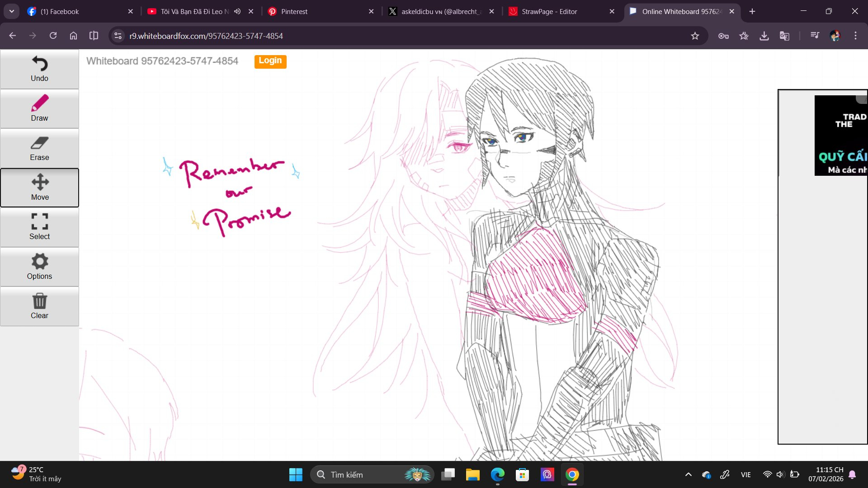Viewport: 868px width, 488px height.
Task: Expand the tab search dropdown
Action: tap(11, 11)
